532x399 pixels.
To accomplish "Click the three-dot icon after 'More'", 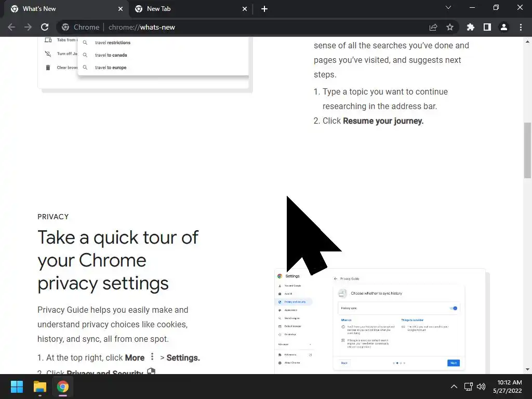I will [152, 356].
